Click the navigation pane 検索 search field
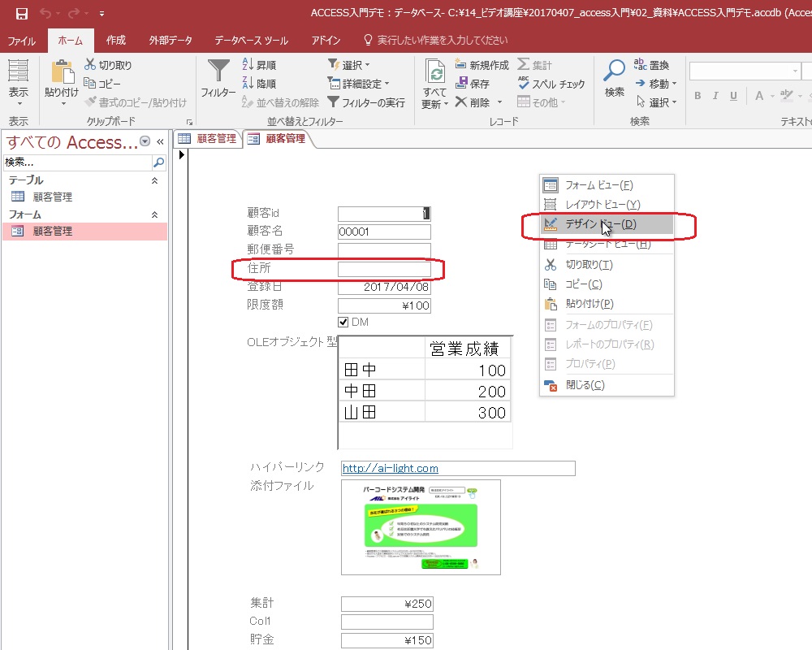 [78, 162]
